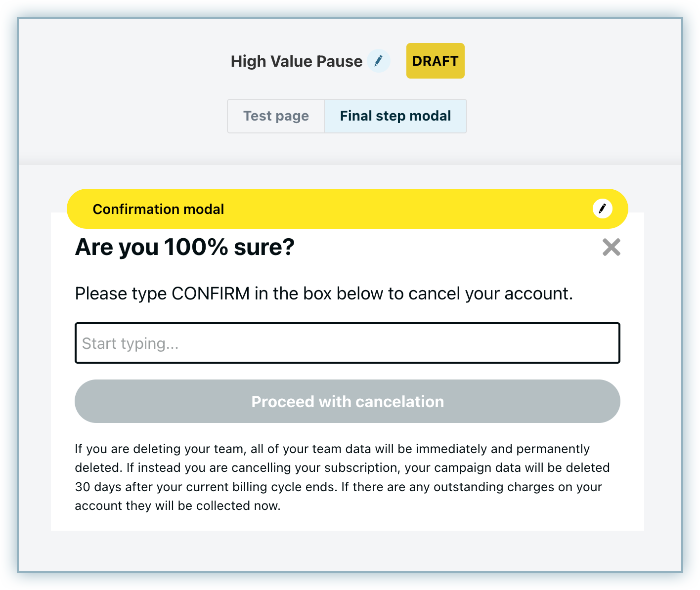Click the word cancel in the instruction line
Viewport: 700px width, 590px height.
434,294
